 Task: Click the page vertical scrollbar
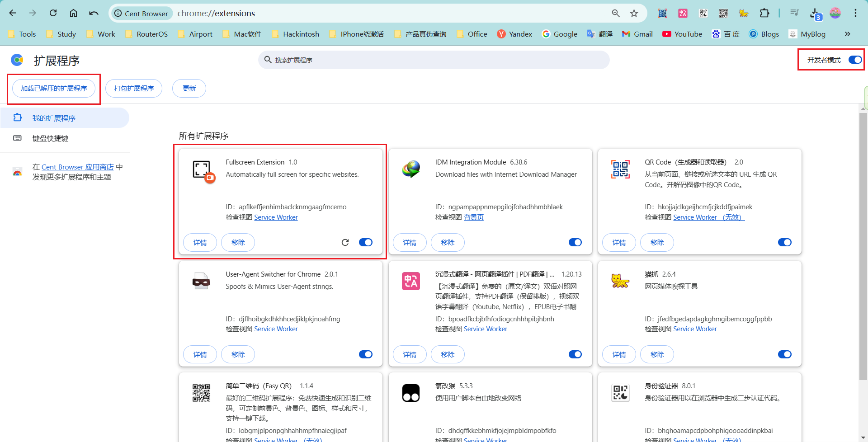click(863, 246)
